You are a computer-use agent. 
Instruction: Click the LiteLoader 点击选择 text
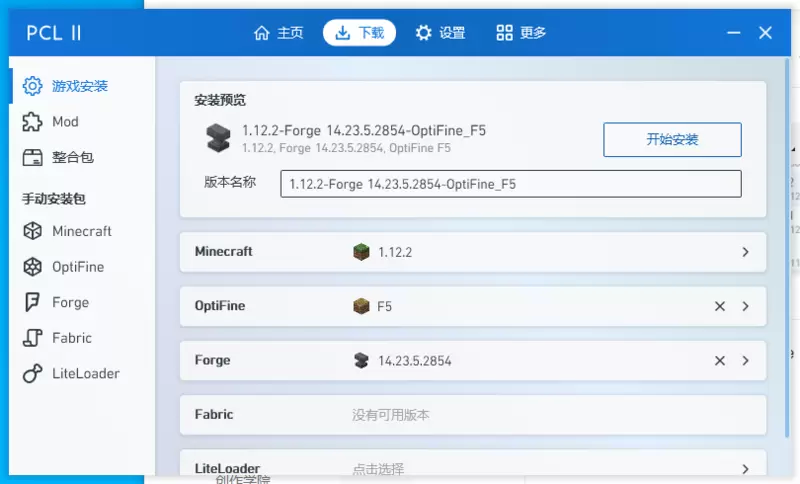point(378,469)
